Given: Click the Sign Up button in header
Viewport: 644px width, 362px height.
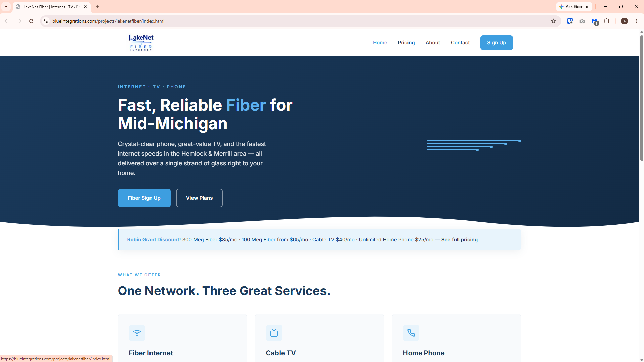Looking at the screenshot, I should pyautogui.click(x=497, y=43).
